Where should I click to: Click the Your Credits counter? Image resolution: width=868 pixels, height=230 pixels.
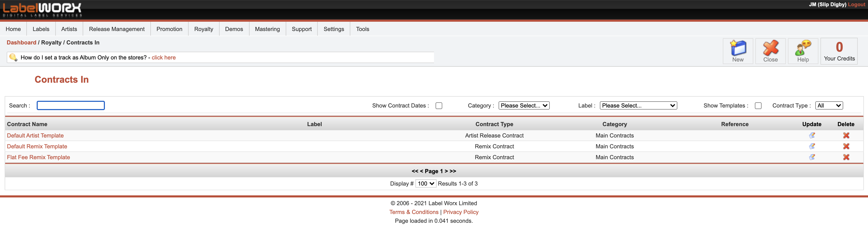click(x=839, y=51)
